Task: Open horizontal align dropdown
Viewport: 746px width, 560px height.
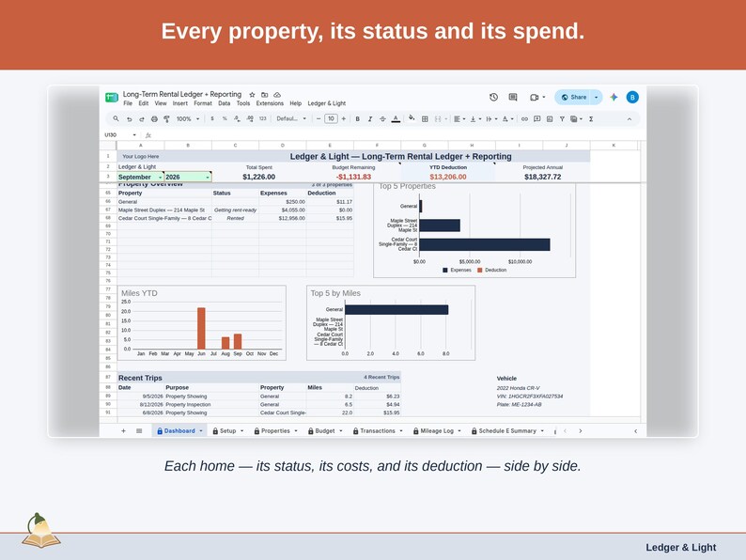Action: tap(459, 119)
